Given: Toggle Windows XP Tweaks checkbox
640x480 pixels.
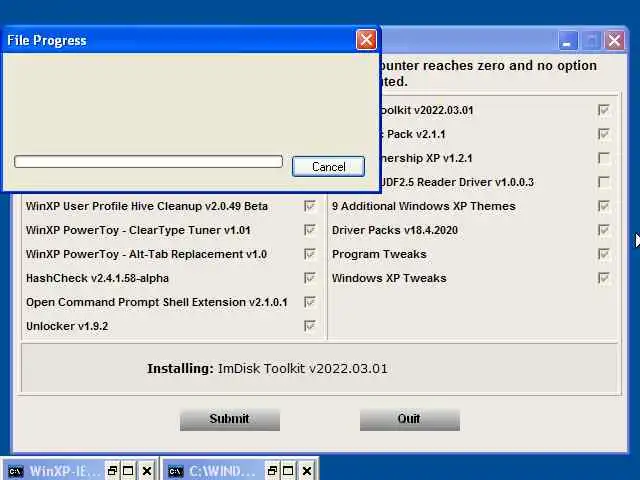Looking at the screenshot, I should [604, 278].
